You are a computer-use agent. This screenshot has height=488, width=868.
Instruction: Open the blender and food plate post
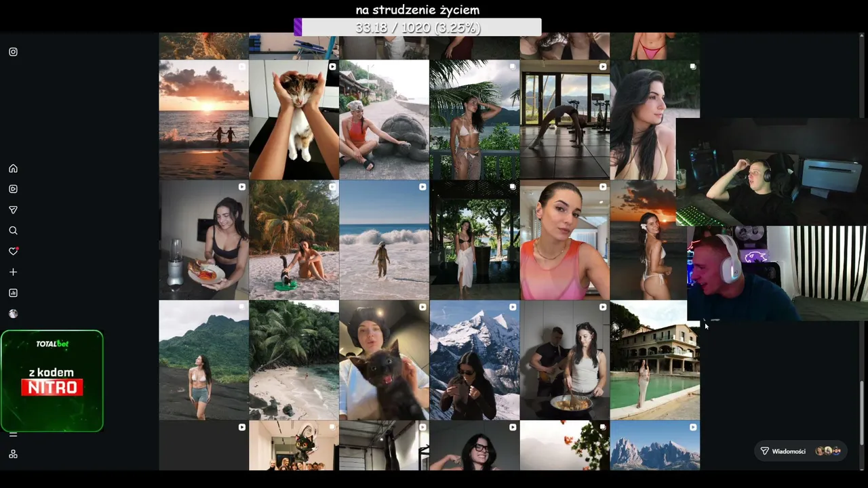pyautogui.click(x=203, y=240)
